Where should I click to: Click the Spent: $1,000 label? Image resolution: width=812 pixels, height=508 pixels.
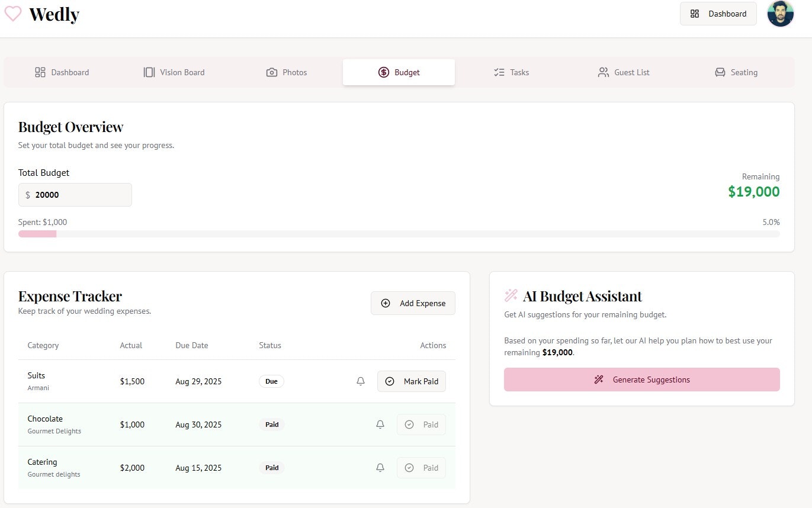click(x=43, y=222)
